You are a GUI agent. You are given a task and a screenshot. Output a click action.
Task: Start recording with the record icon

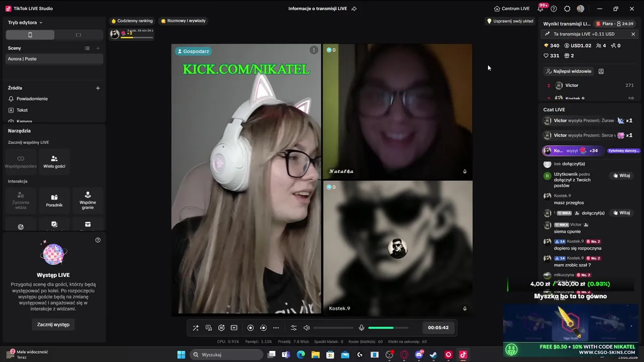tap(251, 328)
